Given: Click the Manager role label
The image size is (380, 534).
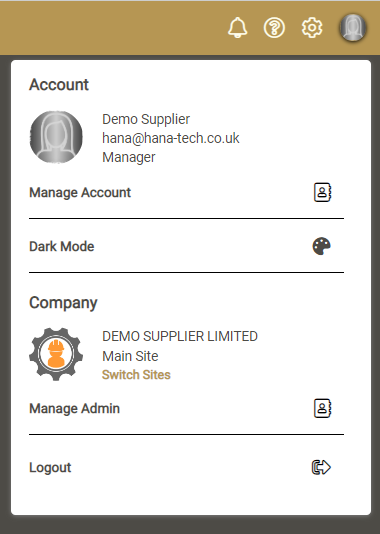Looking at the screenshot, I should [x=129, y=157].
